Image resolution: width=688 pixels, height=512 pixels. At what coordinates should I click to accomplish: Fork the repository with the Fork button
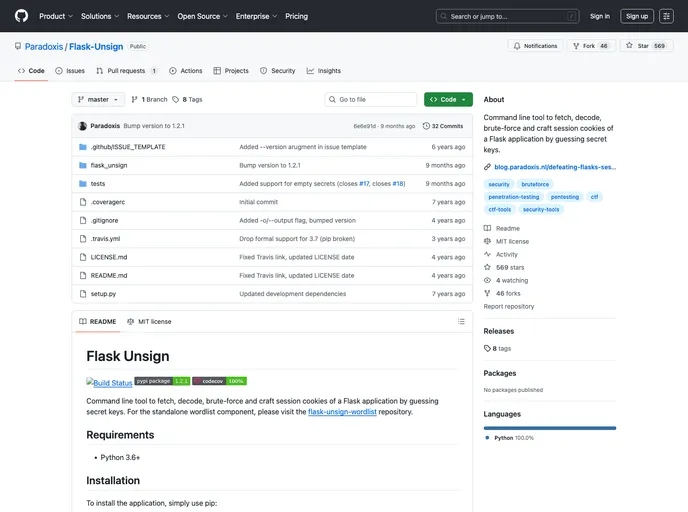(x=591, y=46)
